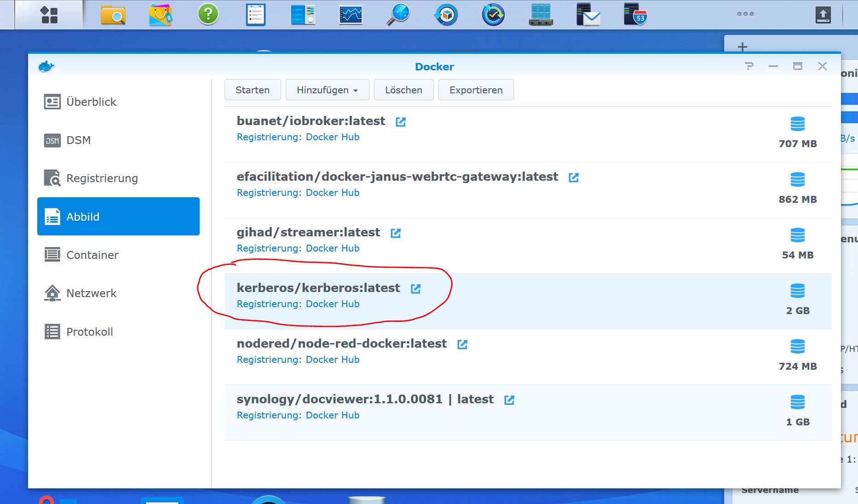Open external link icon for nodered/node-red-docker:latest

point(462,344)
